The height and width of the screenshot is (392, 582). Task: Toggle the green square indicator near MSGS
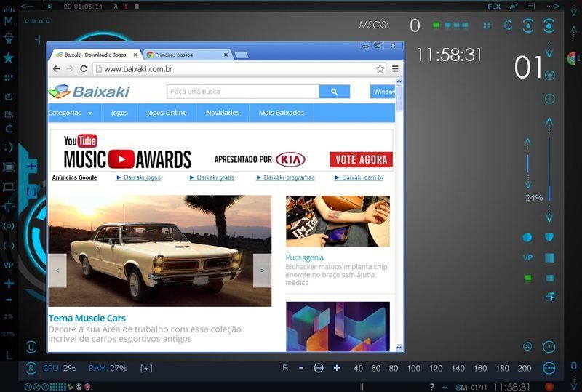point(436,25)
